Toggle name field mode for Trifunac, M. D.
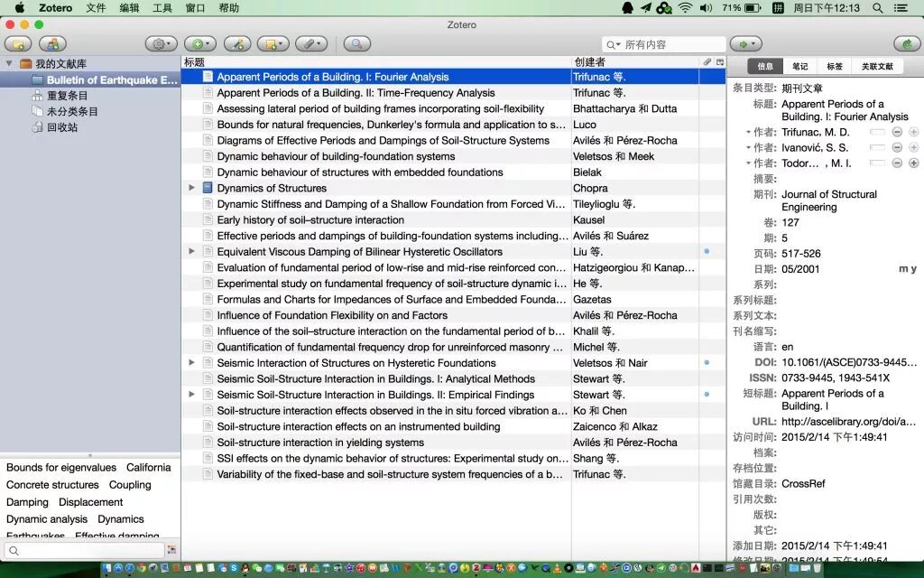The width and height of the screenshot is (924, 578). coord(877,132)
